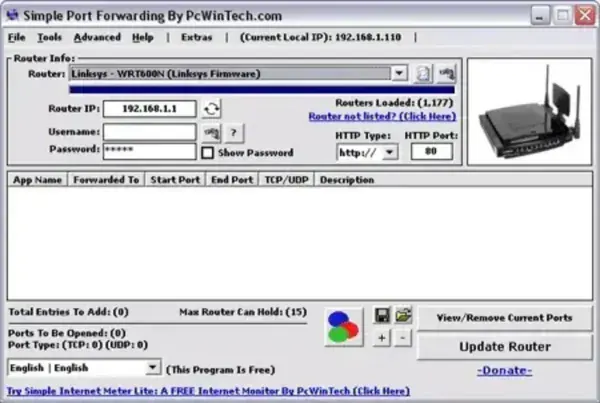Screen dimensions: 600x403
Task: Click the Current Local IP text
Action: pyautogui.click(x=321, y=37)
